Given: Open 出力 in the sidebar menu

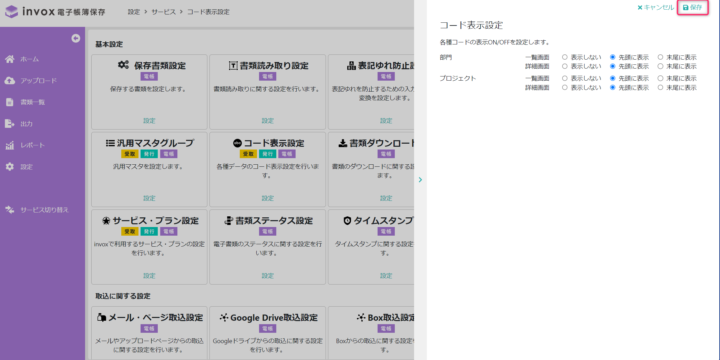Looking at the screenshot, I should click(x=26, y=124).
